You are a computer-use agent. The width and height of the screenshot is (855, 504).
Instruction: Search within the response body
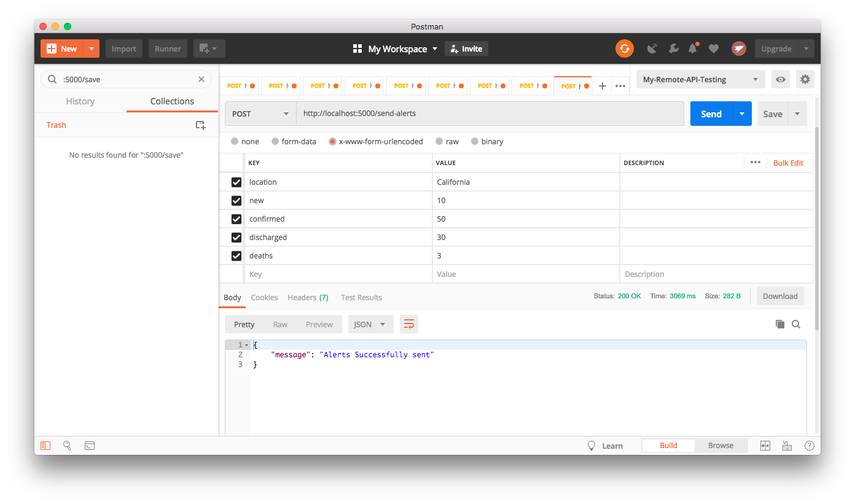[796, 324]
